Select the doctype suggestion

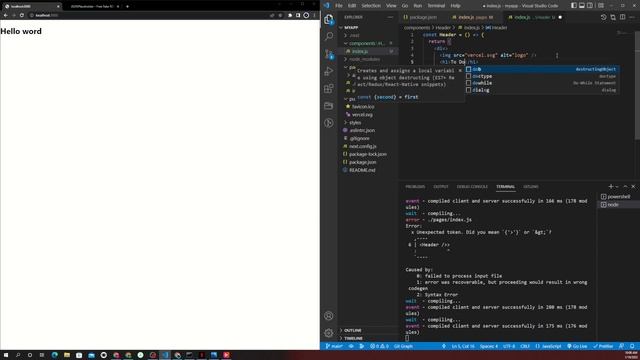click(x=542, y=76)
